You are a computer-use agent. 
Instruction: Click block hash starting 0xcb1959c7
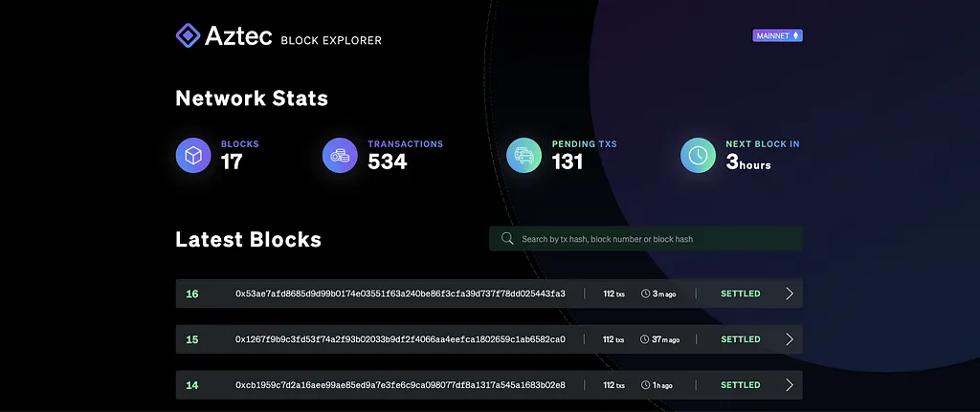coord(400,385)
